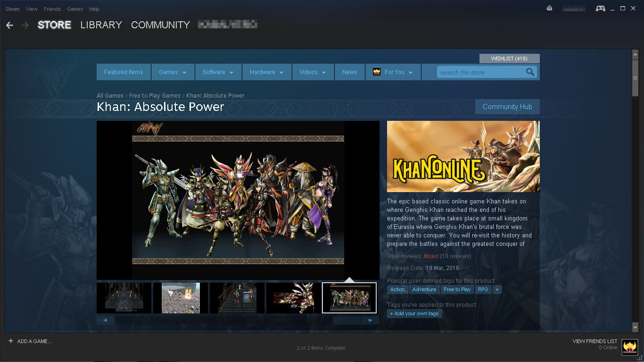The width and height of the screenshot is (644, 362).
Task: Open the Software dropdown
Action: [218, 72]
